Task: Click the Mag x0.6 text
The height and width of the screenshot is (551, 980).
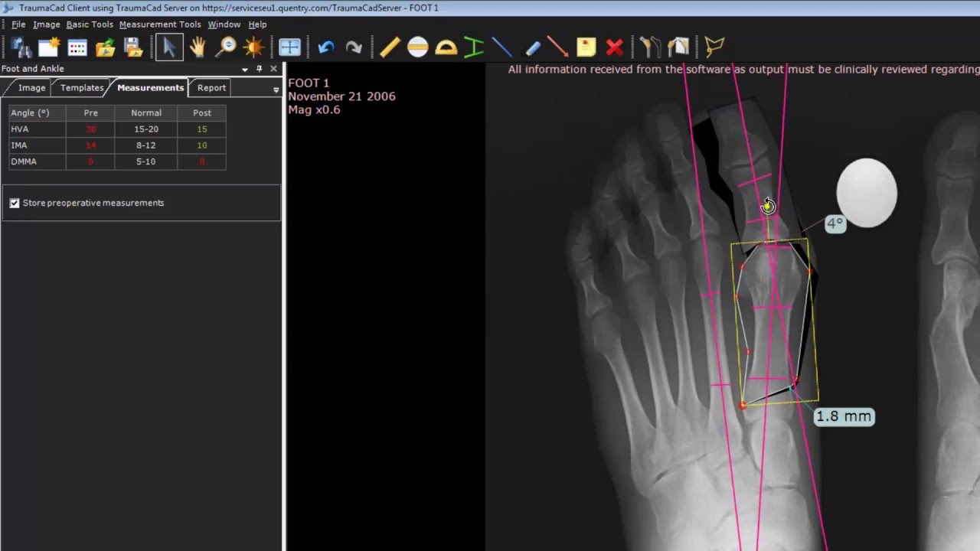Action: pyautogui.click(x=314, y=109)
